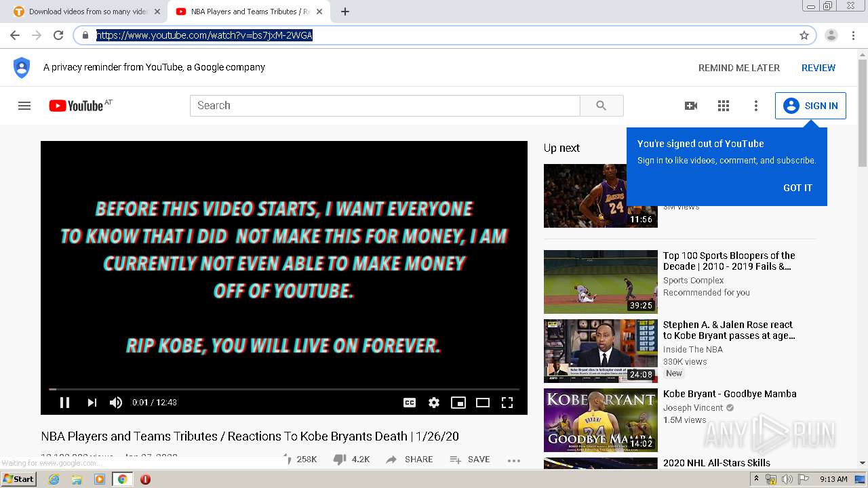Open the Goodbye Mamba video thumbnail
The image size is (868, 488).
(601, 420)
